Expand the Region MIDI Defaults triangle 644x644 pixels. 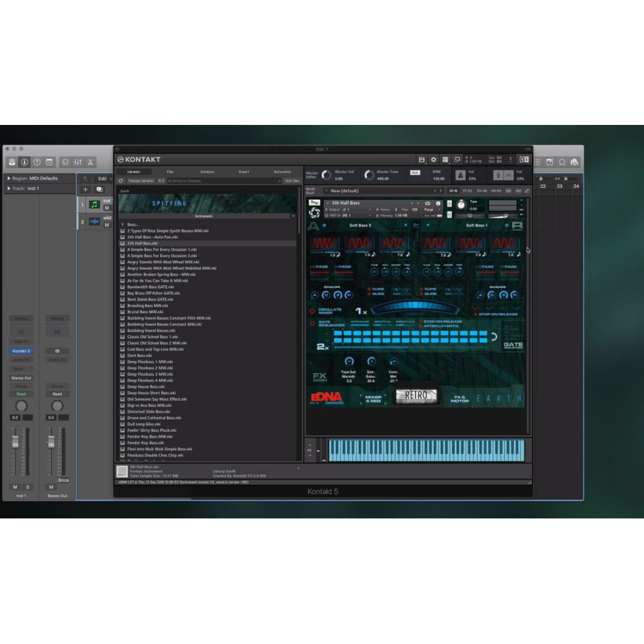(x=8, y=178)
